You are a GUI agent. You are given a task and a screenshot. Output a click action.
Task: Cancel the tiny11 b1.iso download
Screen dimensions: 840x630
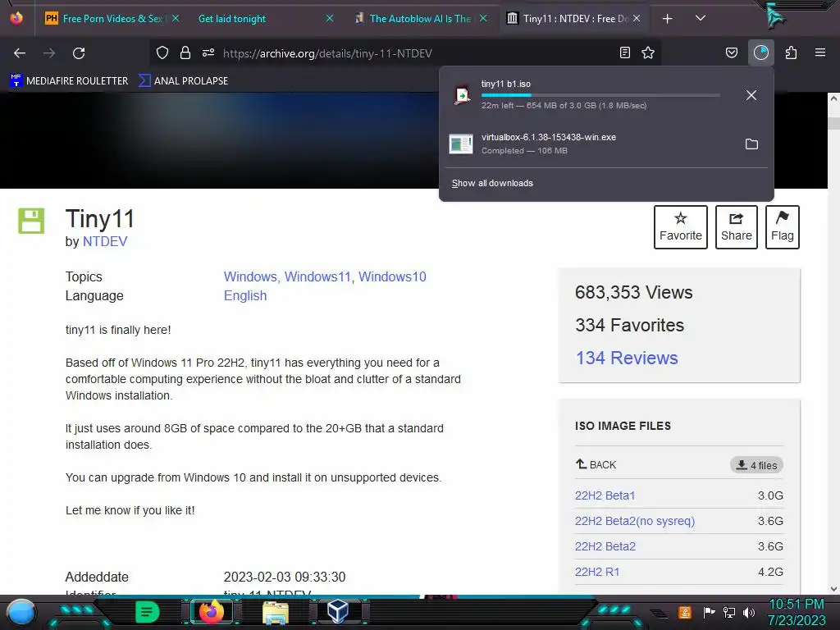click(x=751, y=95)
